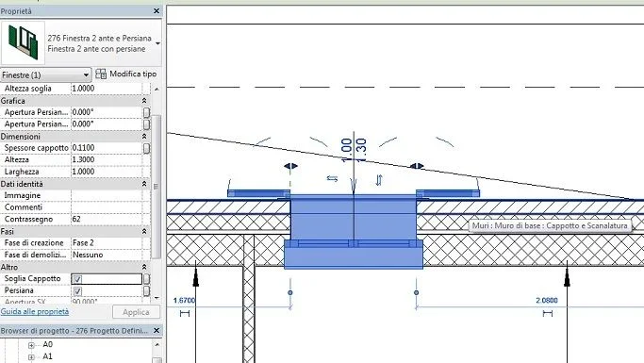Click the Modifica tipo edit type icon

coord(101,74)
